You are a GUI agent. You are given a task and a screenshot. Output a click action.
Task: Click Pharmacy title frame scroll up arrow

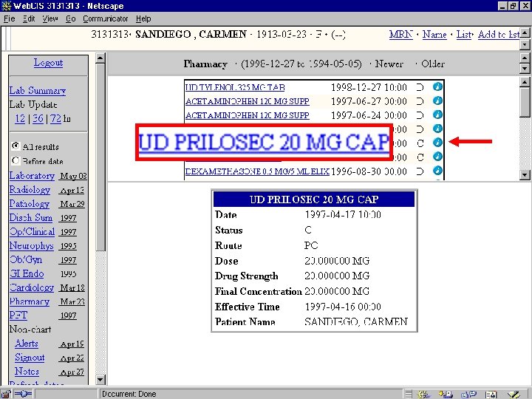525,58
